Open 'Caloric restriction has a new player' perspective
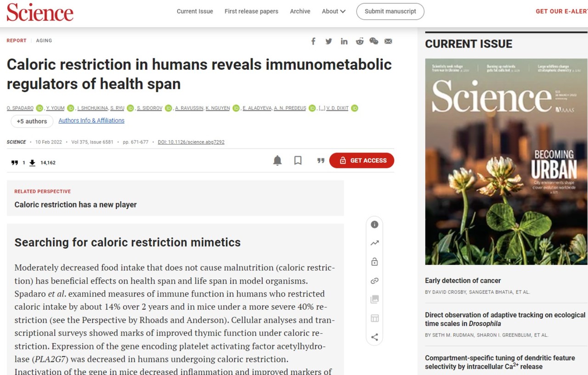588x375 pixels. click(75, 205)
